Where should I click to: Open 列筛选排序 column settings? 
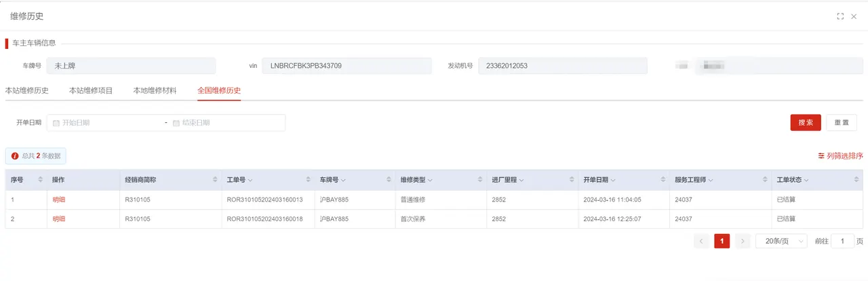tap(841, 155)
